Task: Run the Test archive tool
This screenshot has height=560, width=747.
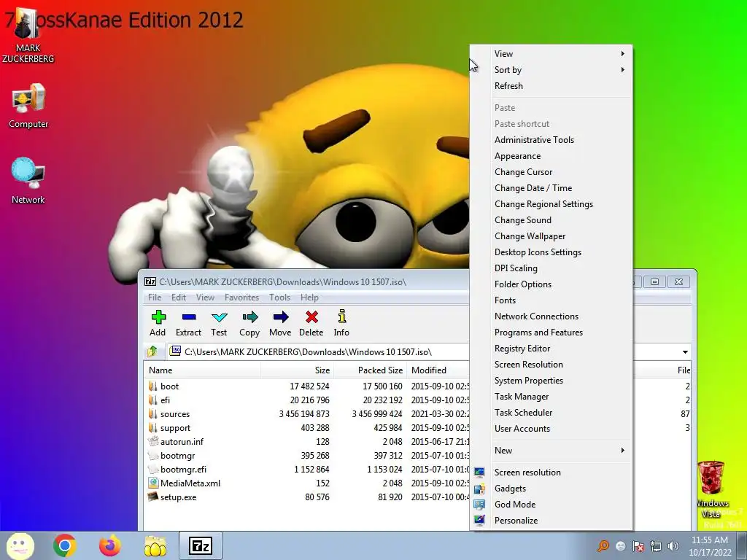Action: point(219,323)
